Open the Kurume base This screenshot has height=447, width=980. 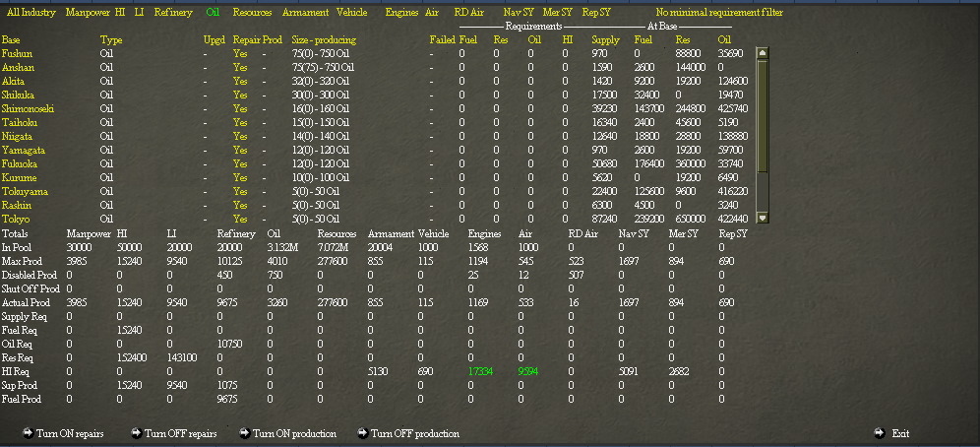click(19, 177)
